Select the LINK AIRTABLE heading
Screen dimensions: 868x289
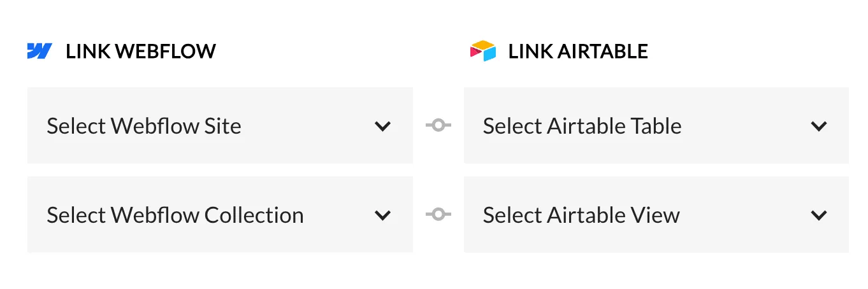coord(578,52)
